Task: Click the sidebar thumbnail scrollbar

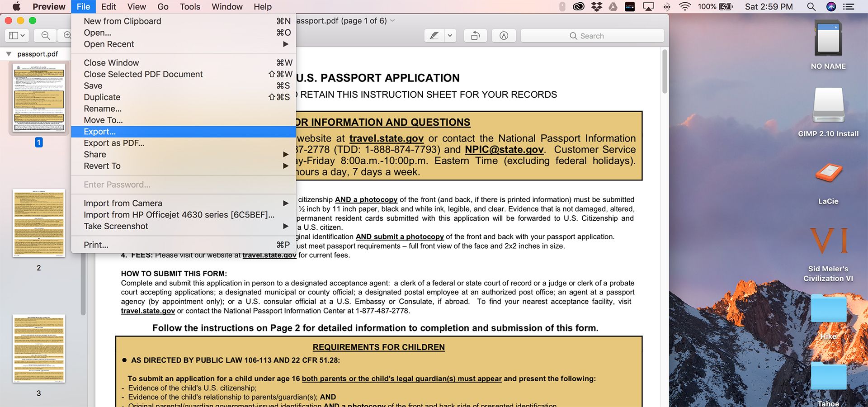Action: click(x=83, y=285)
